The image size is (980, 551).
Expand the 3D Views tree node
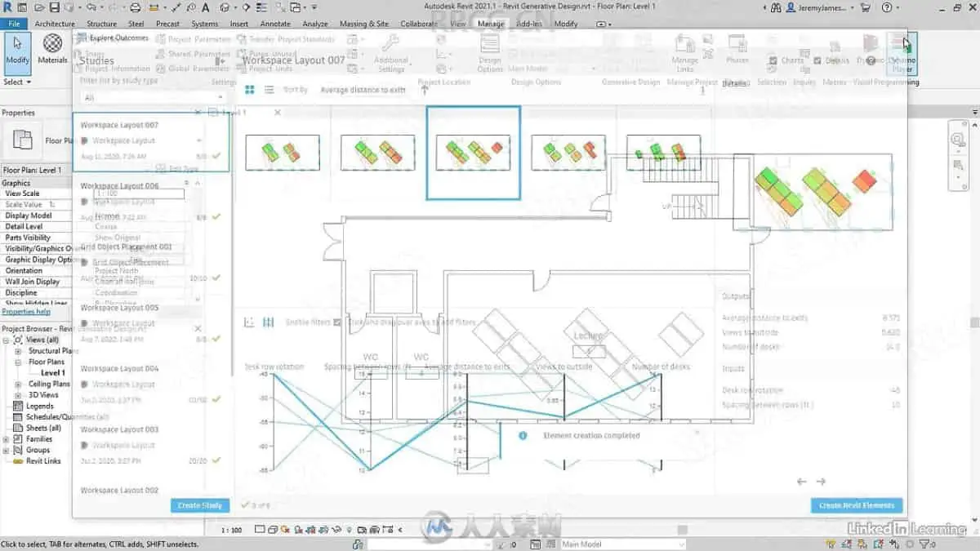point(19,395)
